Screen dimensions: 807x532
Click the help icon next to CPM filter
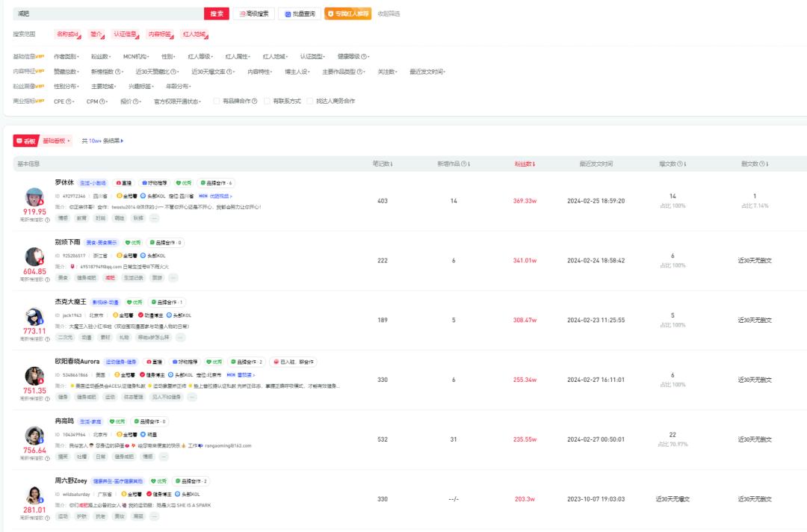tap(102, 101)
